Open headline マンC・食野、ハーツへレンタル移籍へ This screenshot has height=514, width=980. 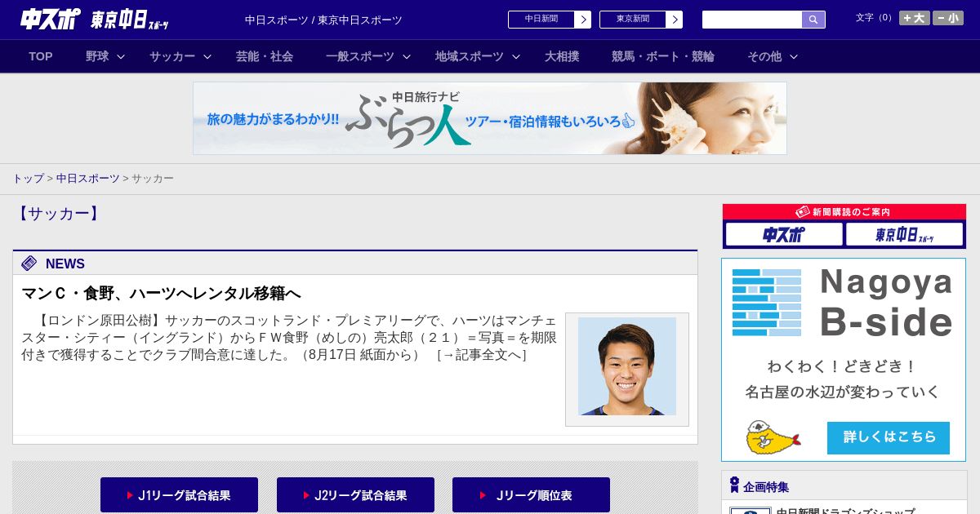coord(161,294)
